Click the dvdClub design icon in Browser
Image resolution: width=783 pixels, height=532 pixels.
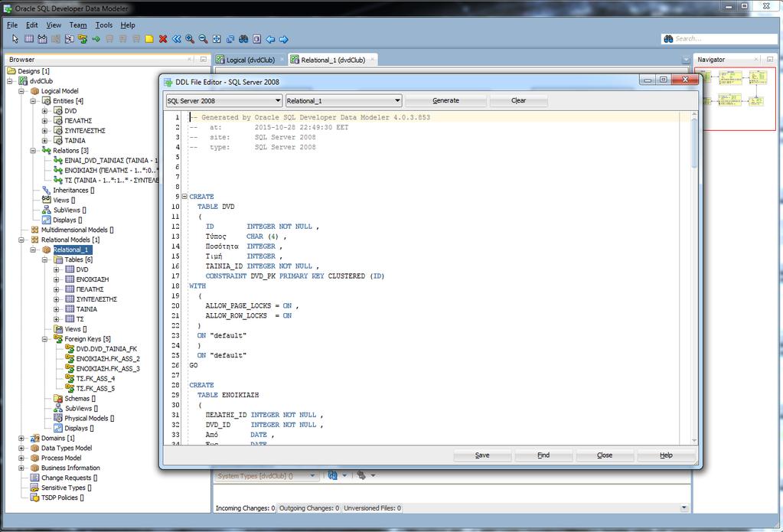coord(23,81)
